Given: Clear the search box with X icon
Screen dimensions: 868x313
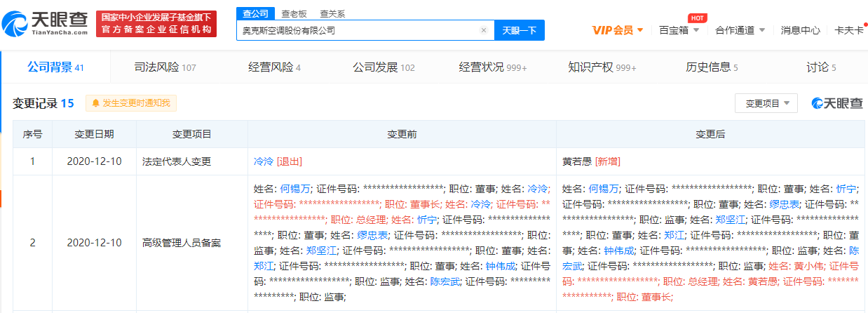Looking at the screenshot, I should (483, 30).
